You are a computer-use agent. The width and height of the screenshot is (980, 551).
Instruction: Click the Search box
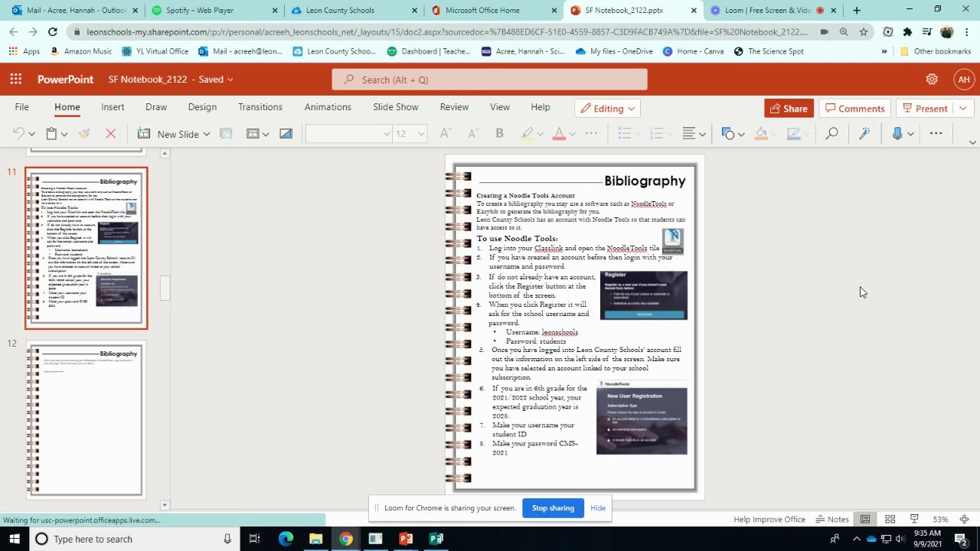coord(489,80)
